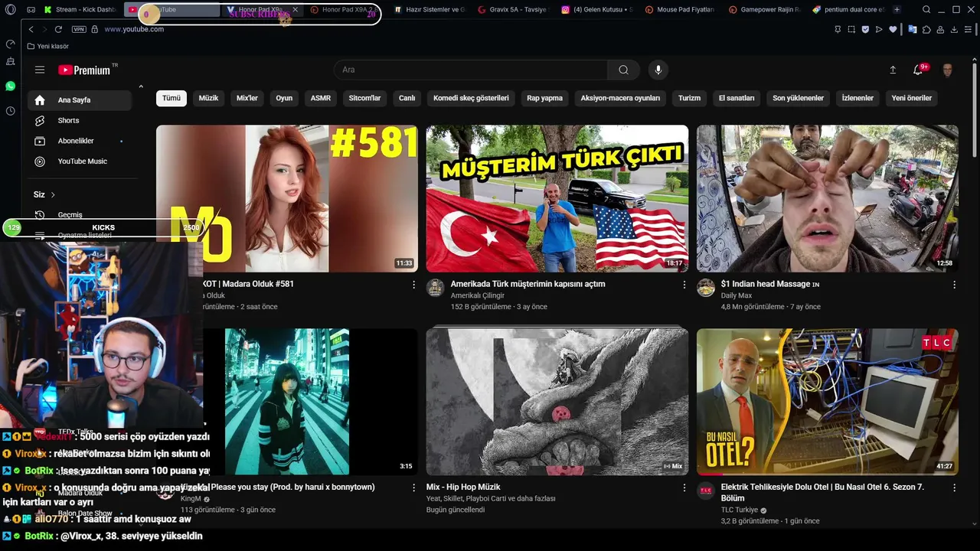Open the Amerikalı Çilingir channel avatar

tap(436, 288)
